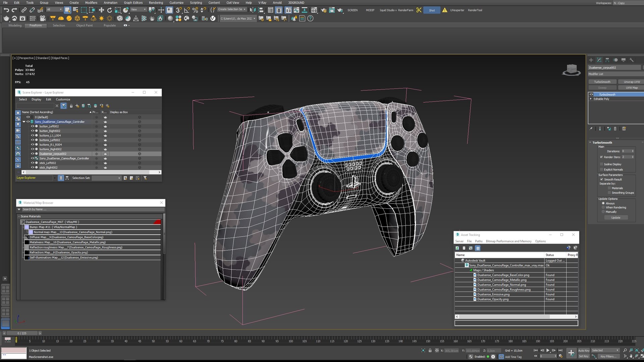Click the Redo arrow in the main toolbar
Screen dimensions: 644x362
click(14, 10)
